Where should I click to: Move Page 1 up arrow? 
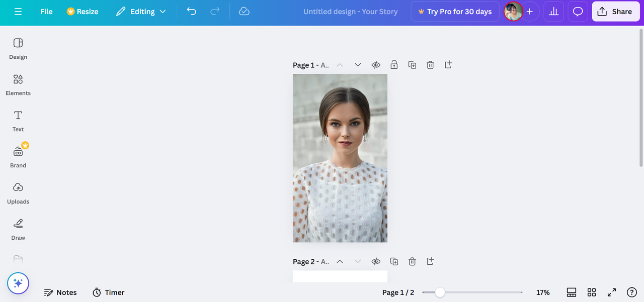pyautogui.click(x=340, y=65)
